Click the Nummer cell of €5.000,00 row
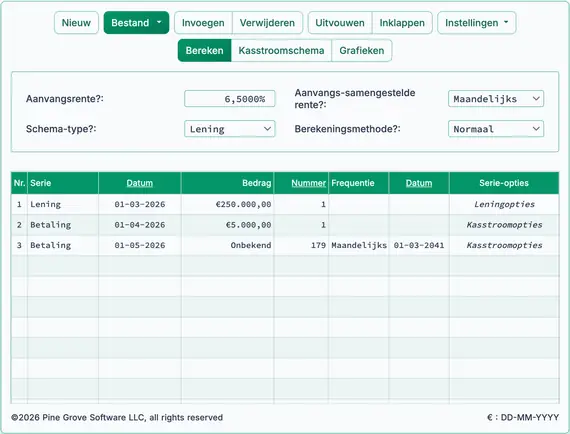 click(x=301, y=225)
